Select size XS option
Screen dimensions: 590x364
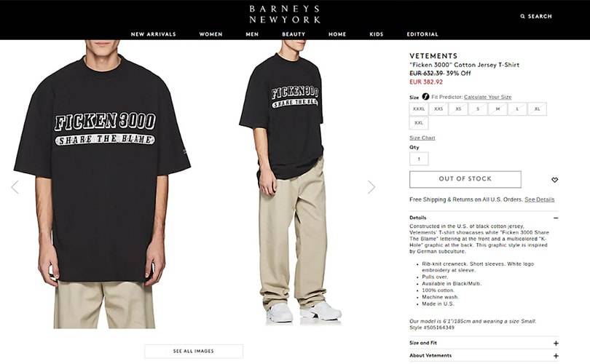pos(458,109)
